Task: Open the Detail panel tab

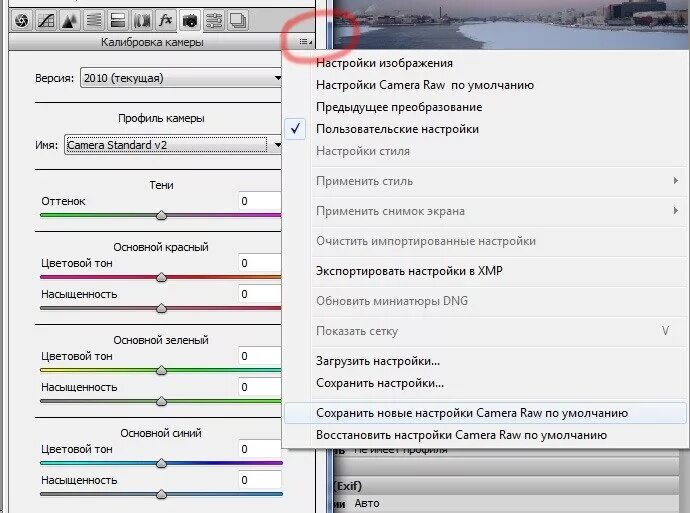Action: (x=69, y=20)
